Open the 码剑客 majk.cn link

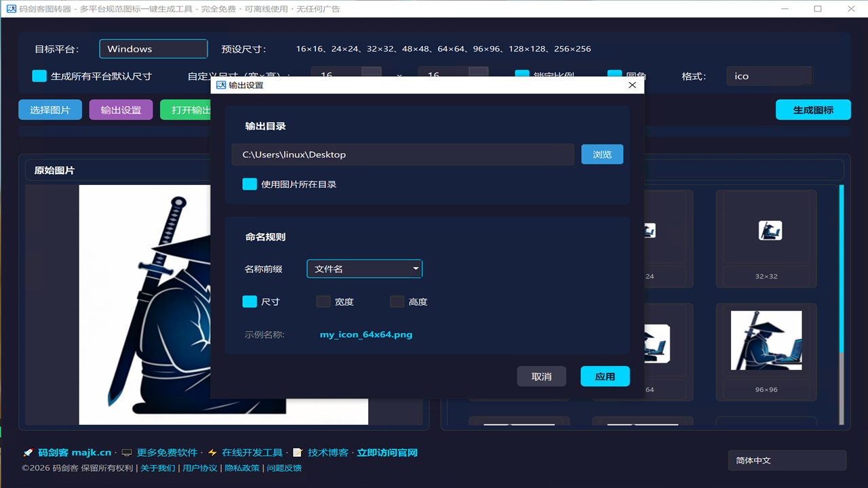pos(75,453)
